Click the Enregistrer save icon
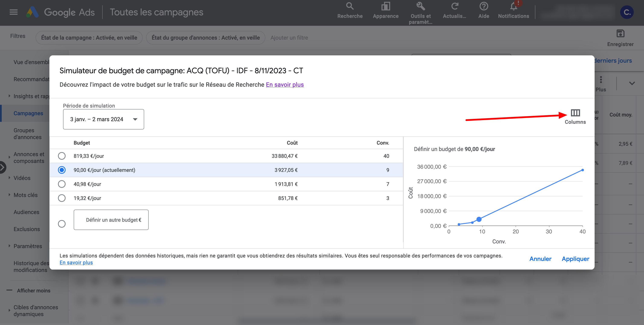 620,38
